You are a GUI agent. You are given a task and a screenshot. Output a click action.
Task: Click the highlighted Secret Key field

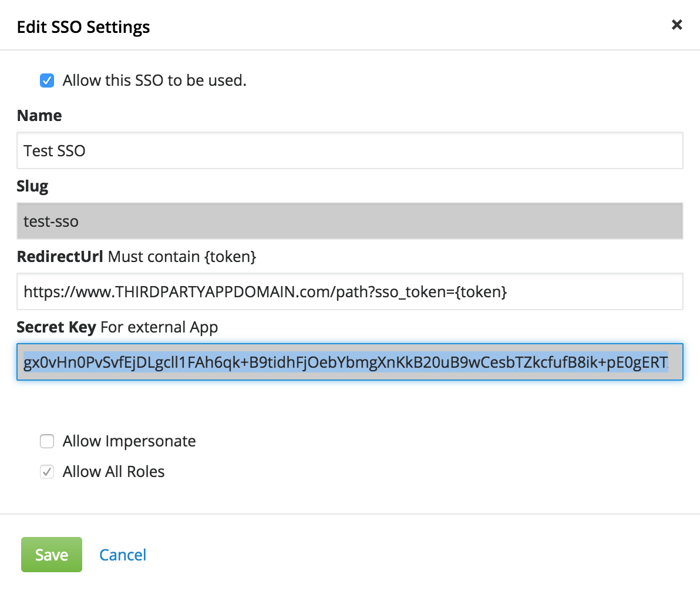(349, 362)
